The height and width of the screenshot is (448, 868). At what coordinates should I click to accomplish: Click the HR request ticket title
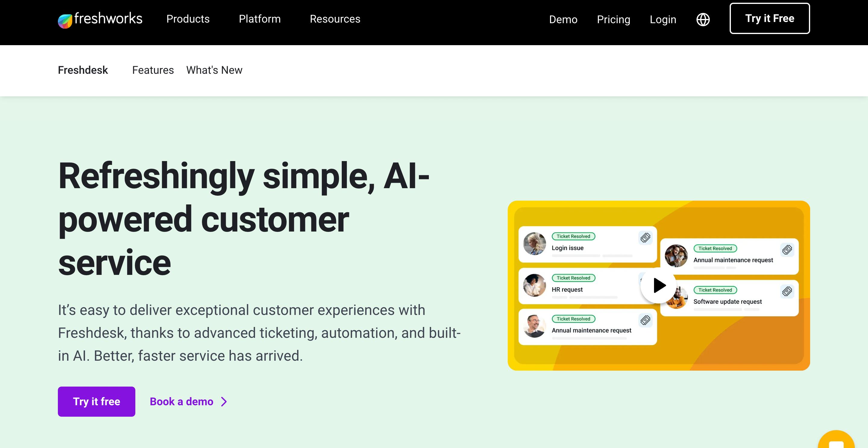pyautogui.click(x=567, y=290)
